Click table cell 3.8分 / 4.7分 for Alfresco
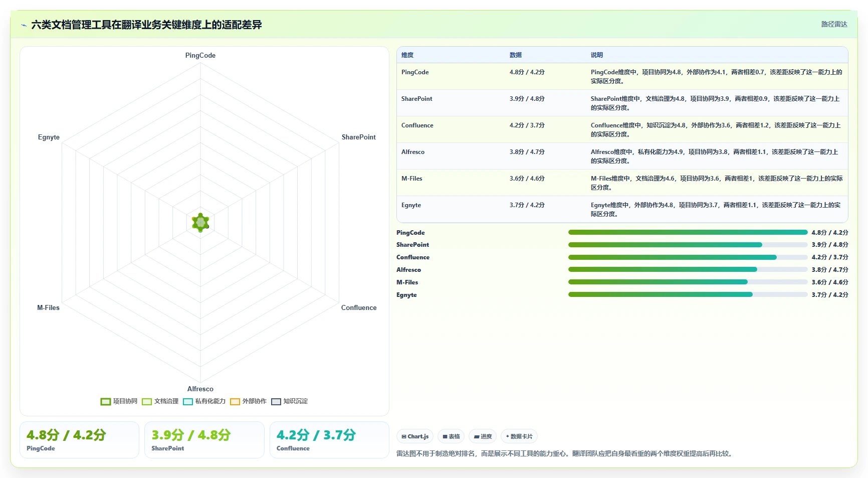The width and height of the screenshot is (868, 478). tap(527, 152)
